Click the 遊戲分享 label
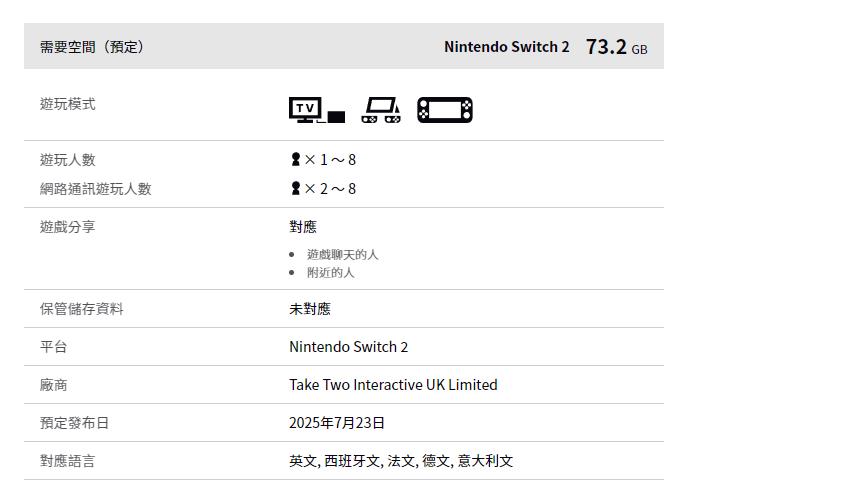The image size is (861, 489). (68, 227)
